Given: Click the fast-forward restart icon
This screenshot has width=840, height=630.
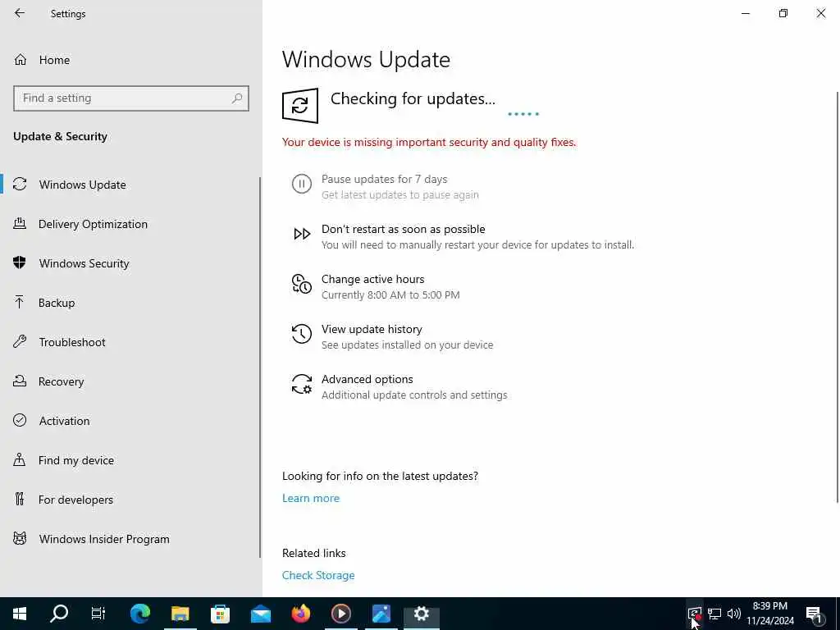Looking at the screenshot, I should click(302, 234).
